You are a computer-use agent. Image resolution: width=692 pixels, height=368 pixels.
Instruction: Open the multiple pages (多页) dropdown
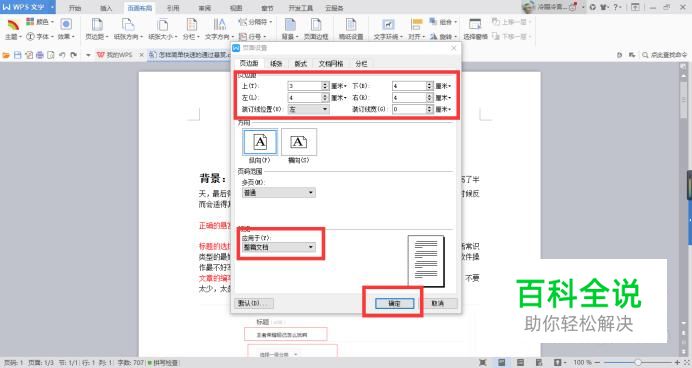(278, 193)
